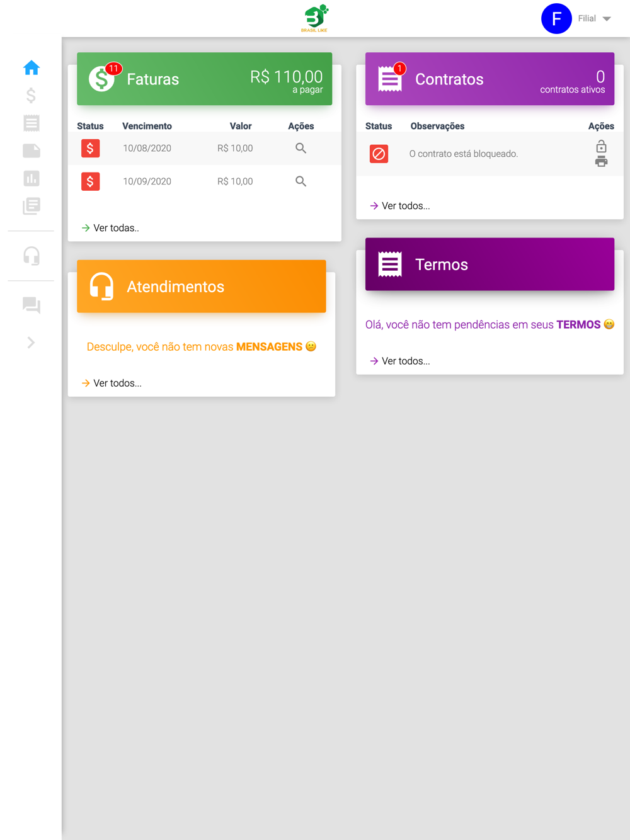Open 'Ver todos...' link in Atendimentos
Viewport: 630px width, 840px height.
(112, 383)
